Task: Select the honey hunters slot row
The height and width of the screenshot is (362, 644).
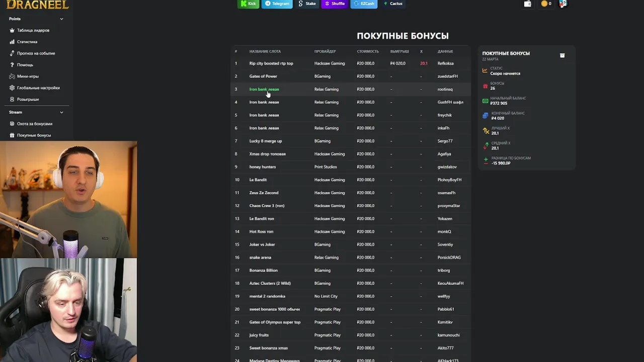Action: click(351, 167)
